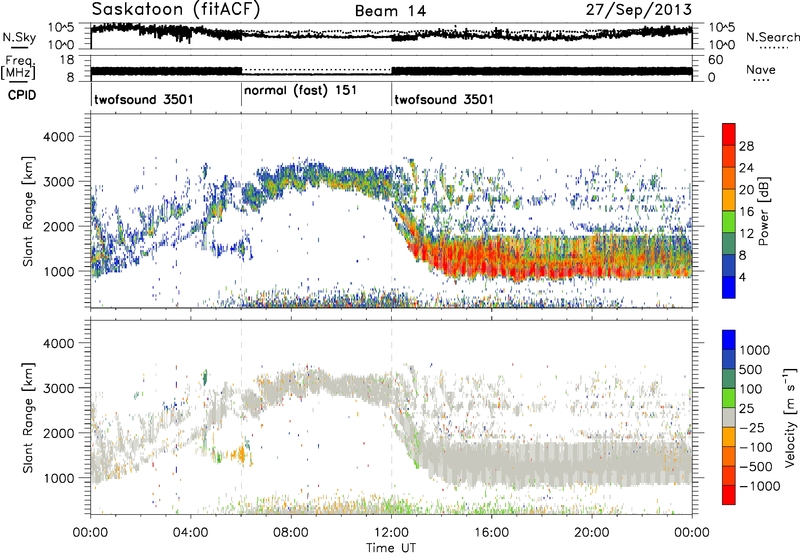Click the '16' tick on the power colorbar
This screenshot has width=800, height=554.
[x=746, y=212]
